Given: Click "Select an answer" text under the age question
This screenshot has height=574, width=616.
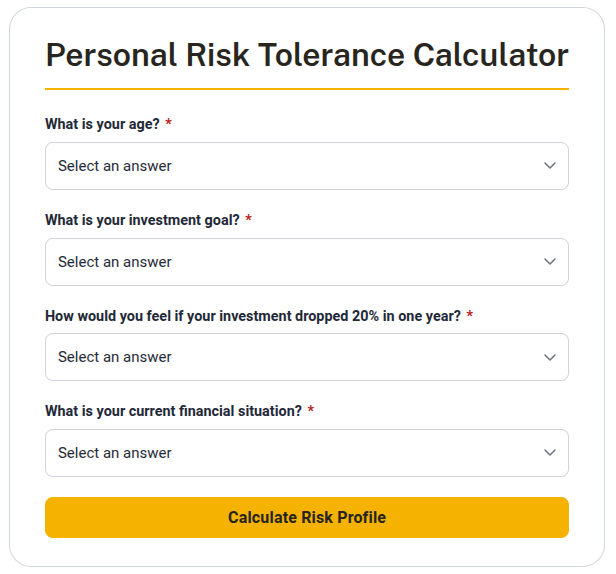Looking at the screenshot, I should click(x=115, y=166).
